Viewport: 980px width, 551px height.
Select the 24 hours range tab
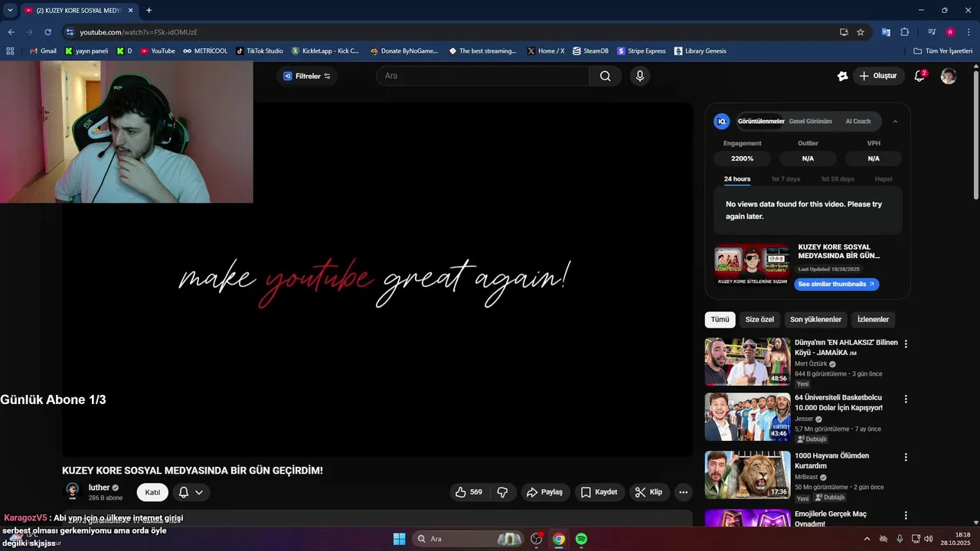tap(737, 179)
